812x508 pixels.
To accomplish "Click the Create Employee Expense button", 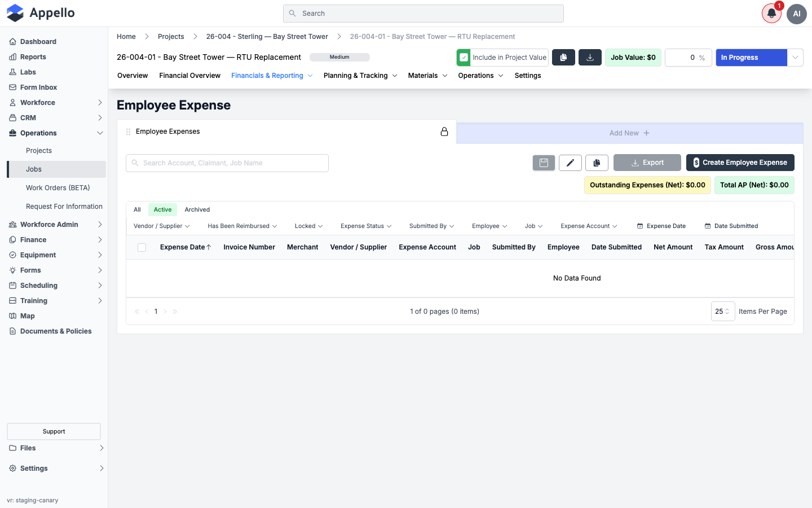I will point(740,163).
